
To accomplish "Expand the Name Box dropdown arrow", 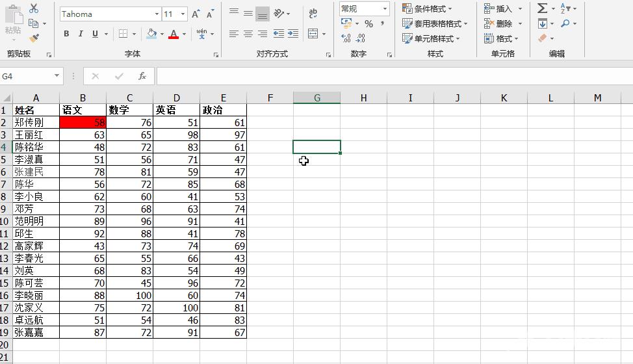I will tap(57, 76).
